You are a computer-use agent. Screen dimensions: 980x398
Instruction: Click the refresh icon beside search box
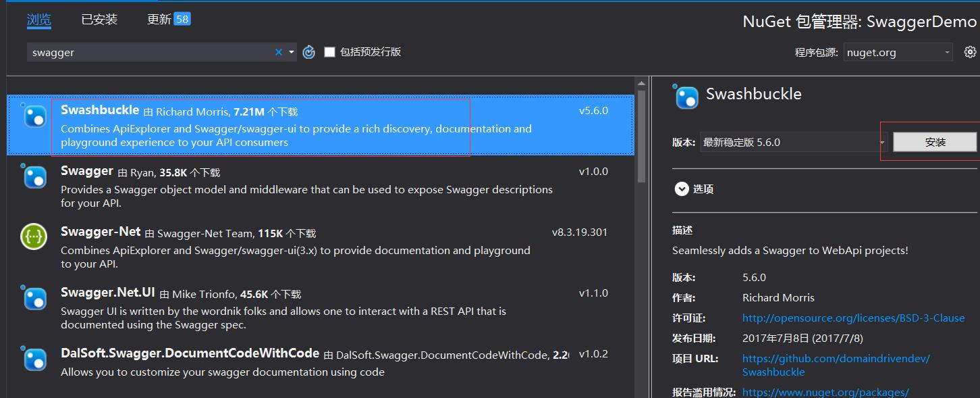(x=309, y=52)
